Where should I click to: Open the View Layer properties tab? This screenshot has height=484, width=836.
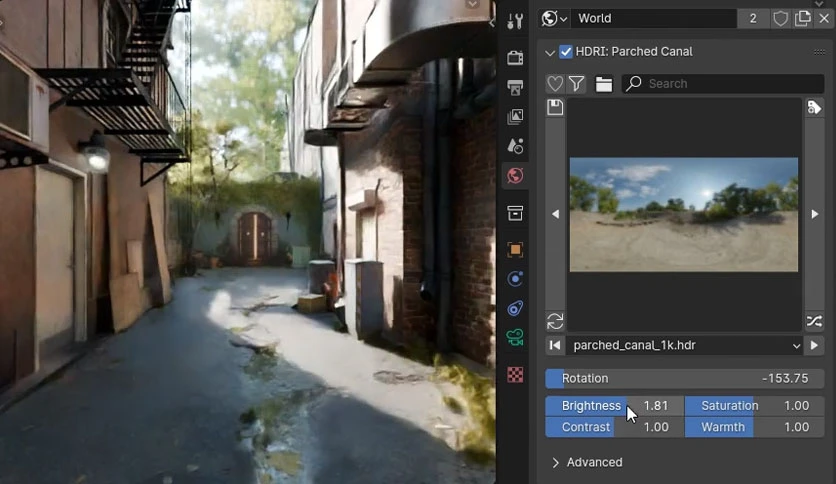pyautogui.click(x=515, y=117)
